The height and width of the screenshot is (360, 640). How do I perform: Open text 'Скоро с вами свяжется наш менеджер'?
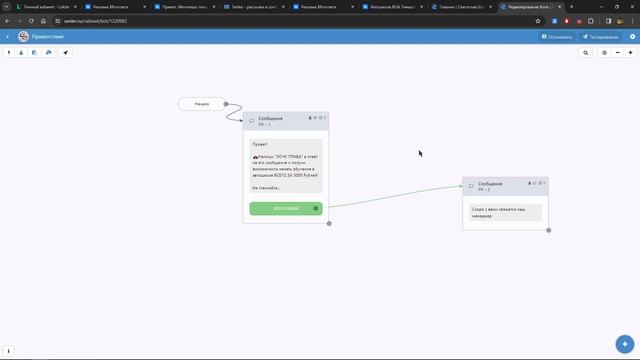[x=505, y=212]
